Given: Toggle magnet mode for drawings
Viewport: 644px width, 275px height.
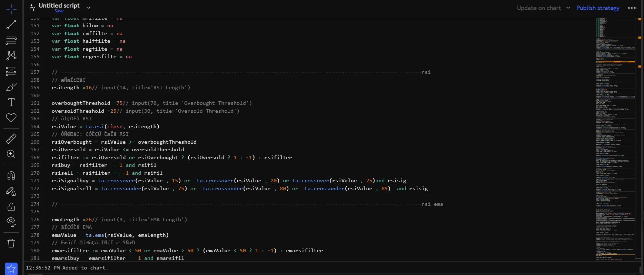Looking at the screenshot, I should [x=11, y=175].
